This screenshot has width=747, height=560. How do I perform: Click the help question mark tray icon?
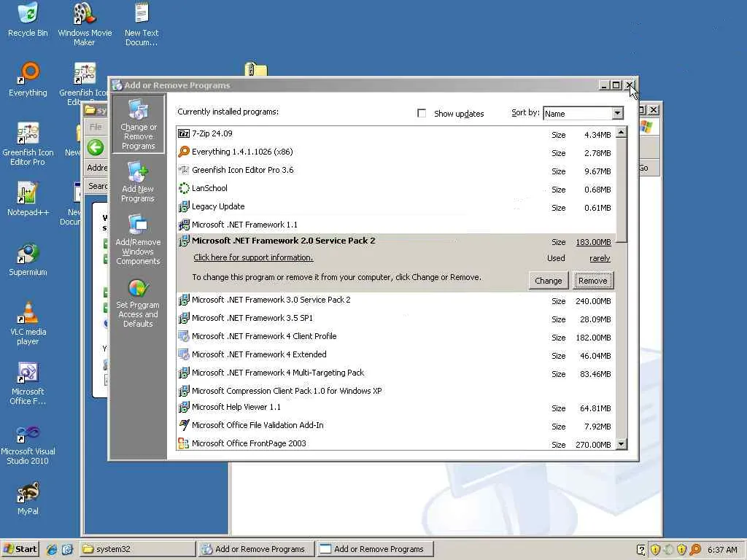point(640,550)
